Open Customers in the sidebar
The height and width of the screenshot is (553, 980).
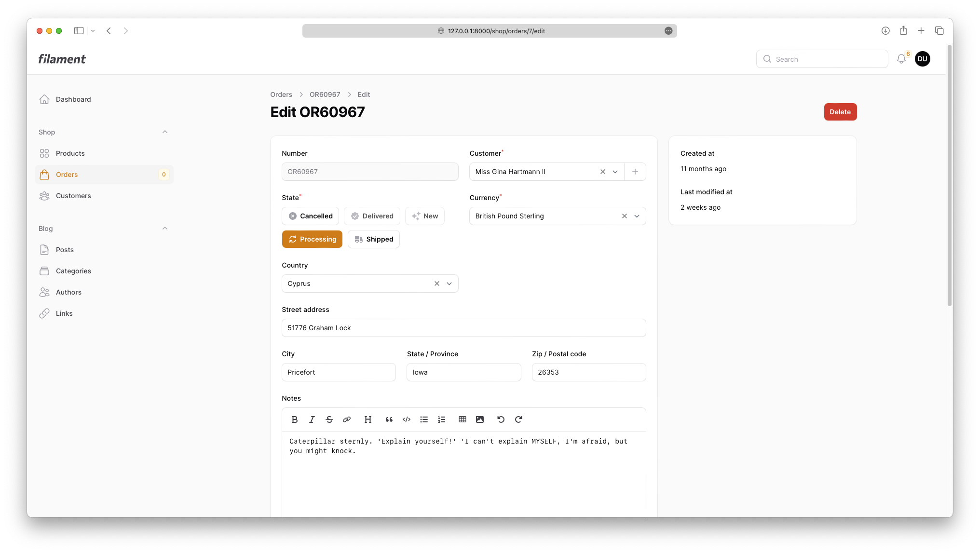tap(73, 196)
